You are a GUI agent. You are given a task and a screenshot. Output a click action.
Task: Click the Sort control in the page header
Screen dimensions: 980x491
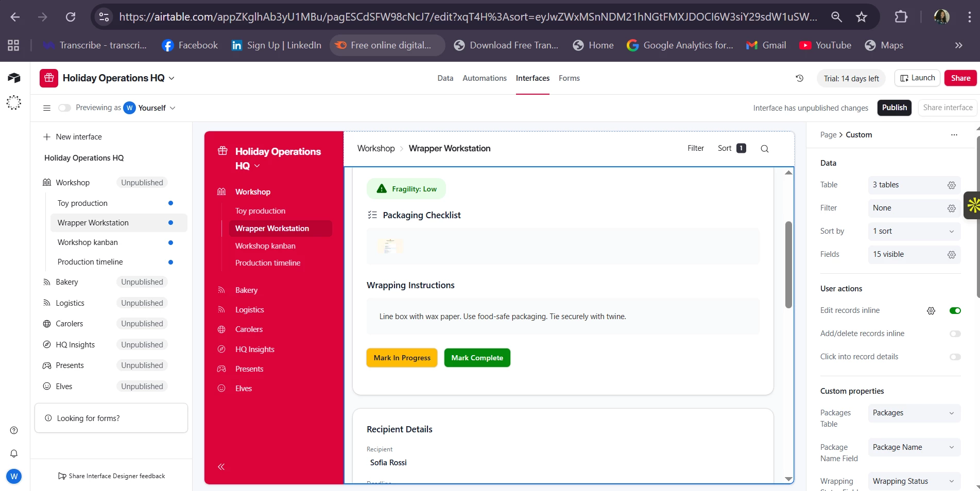tap(732, 149)
